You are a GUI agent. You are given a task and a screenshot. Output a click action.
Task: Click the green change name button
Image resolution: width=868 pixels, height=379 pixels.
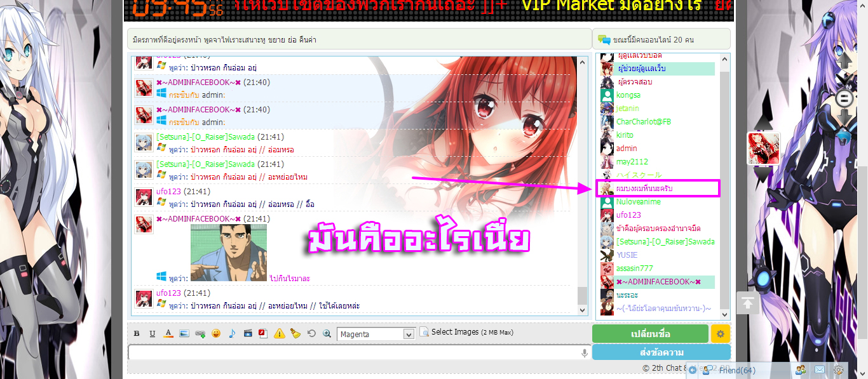point(650,334)
